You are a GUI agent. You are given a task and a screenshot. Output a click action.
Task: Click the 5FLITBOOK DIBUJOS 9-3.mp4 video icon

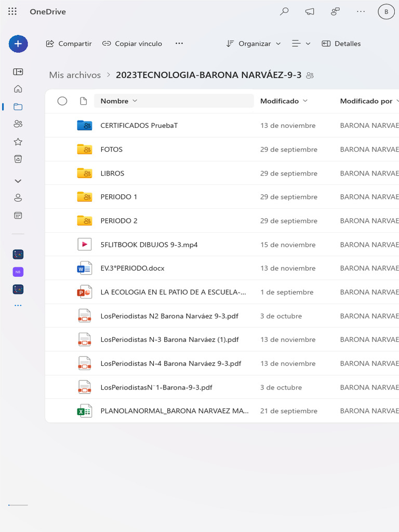(85, 244)
